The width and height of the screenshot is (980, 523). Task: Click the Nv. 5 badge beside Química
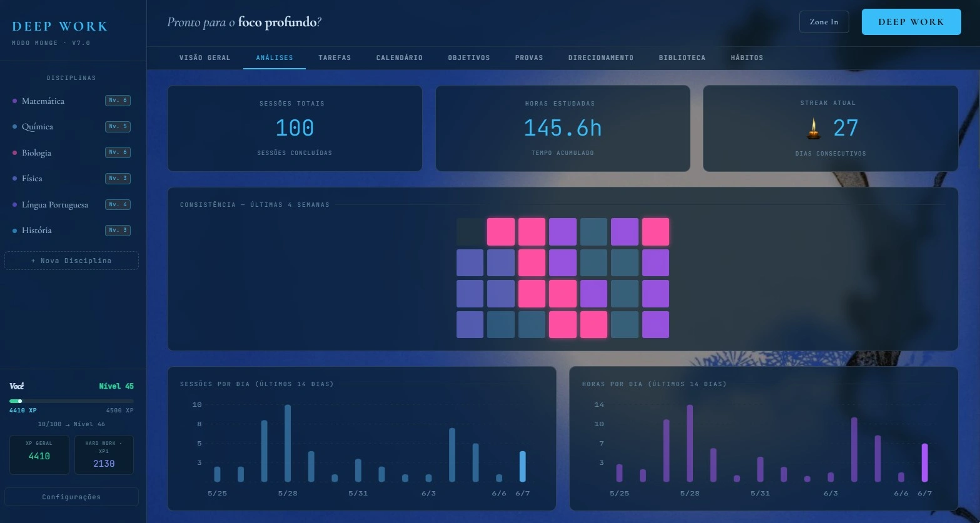[118, 126]
